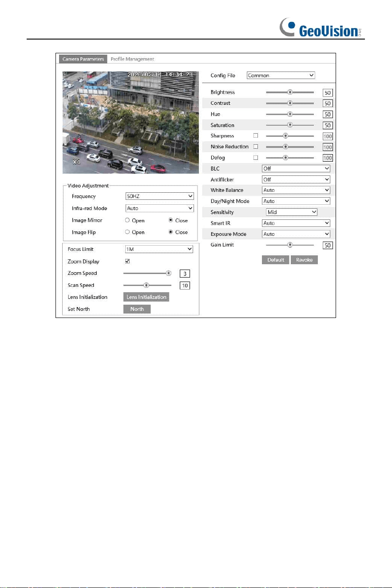
Task: Click the Default button
Action: tap(276, 260)
